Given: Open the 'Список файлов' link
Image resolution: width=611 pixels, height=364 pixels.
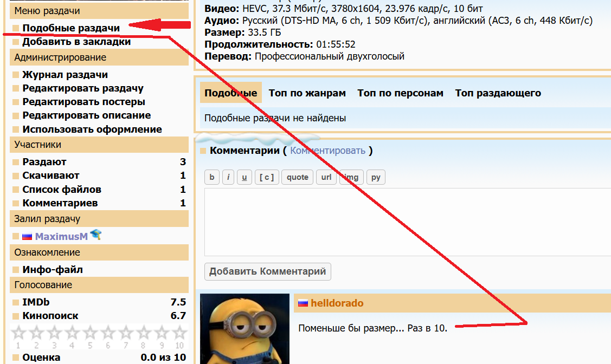Looking at the screenshot, I should [x=62, y=190].
